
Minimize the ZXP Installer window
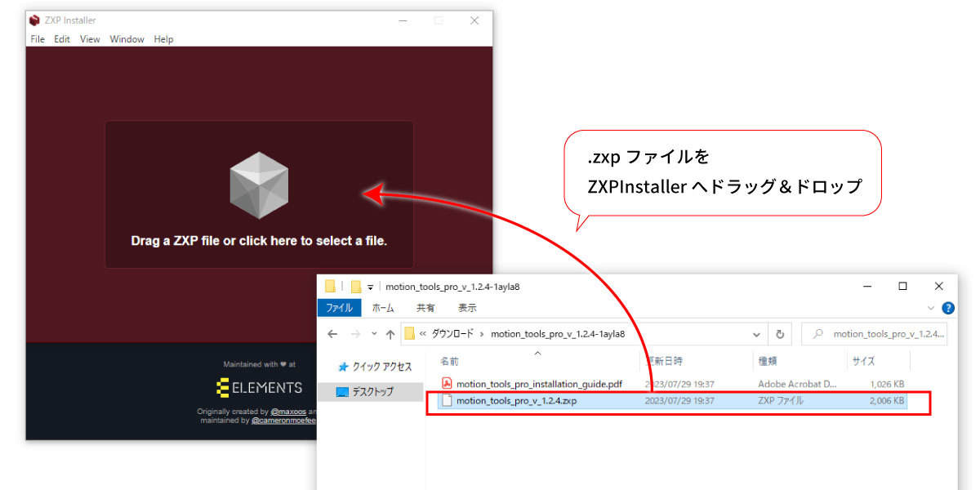coord(402,20)
